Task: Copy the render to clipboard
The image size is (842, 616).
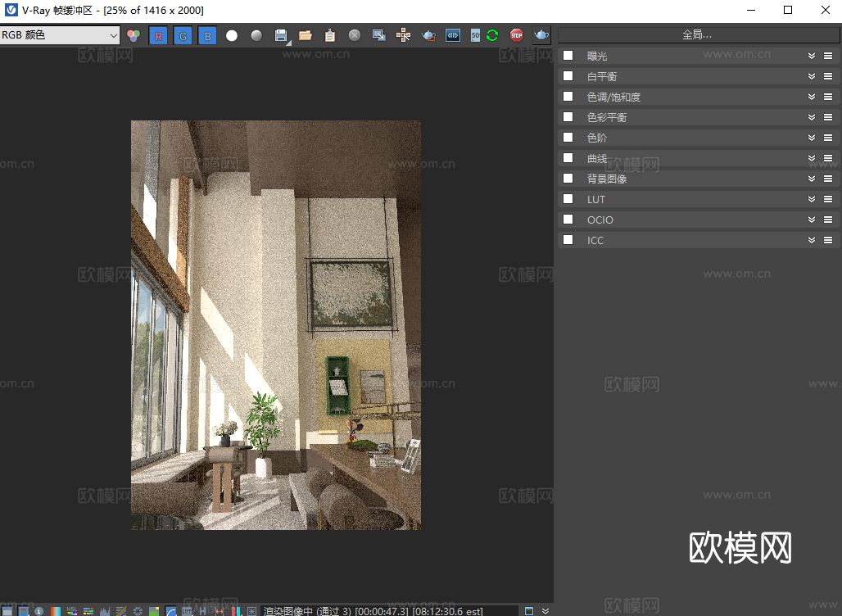Action: click(330, 35)
